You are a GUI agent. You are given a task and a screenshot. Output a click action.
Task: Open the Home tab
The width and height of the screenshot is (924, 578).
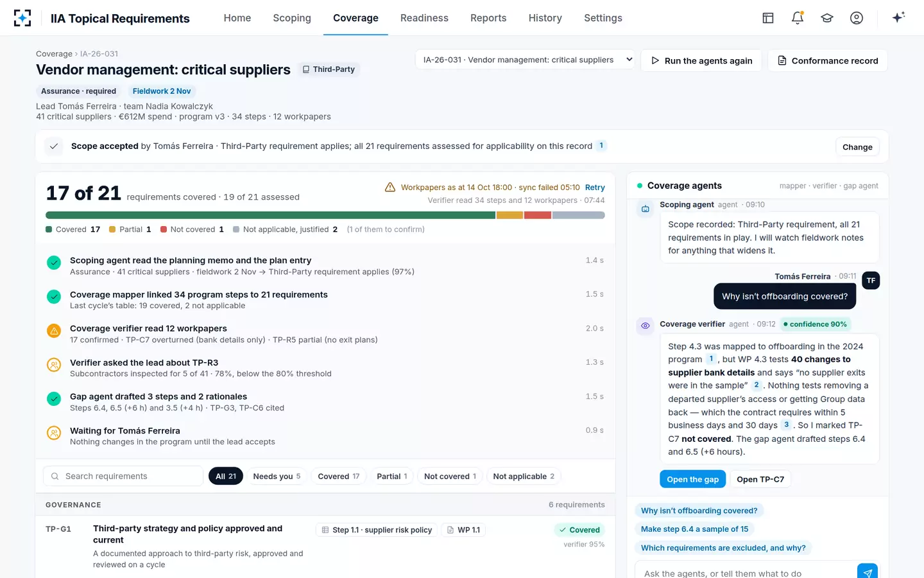[x=237, y=18]
